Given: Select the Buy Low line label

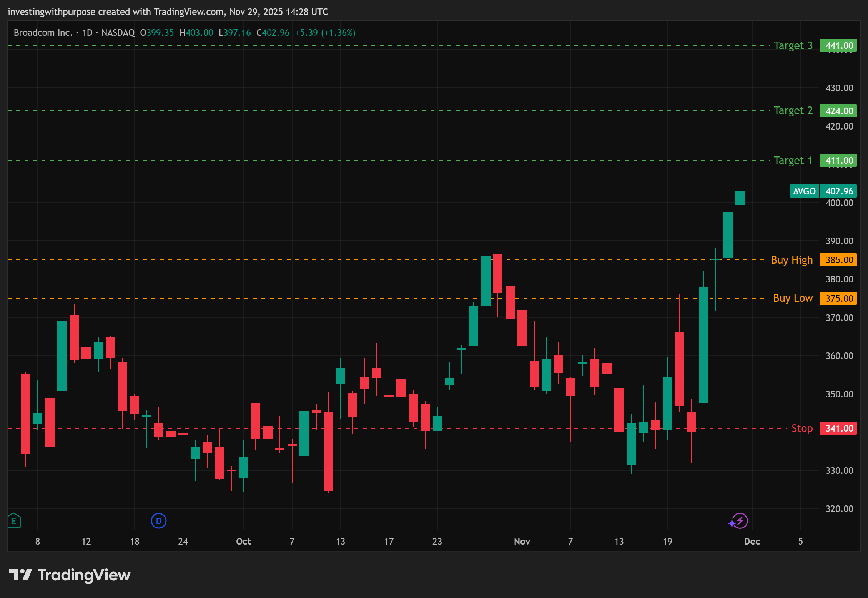Looking at the screenshot, I should (x=793, y=298).
